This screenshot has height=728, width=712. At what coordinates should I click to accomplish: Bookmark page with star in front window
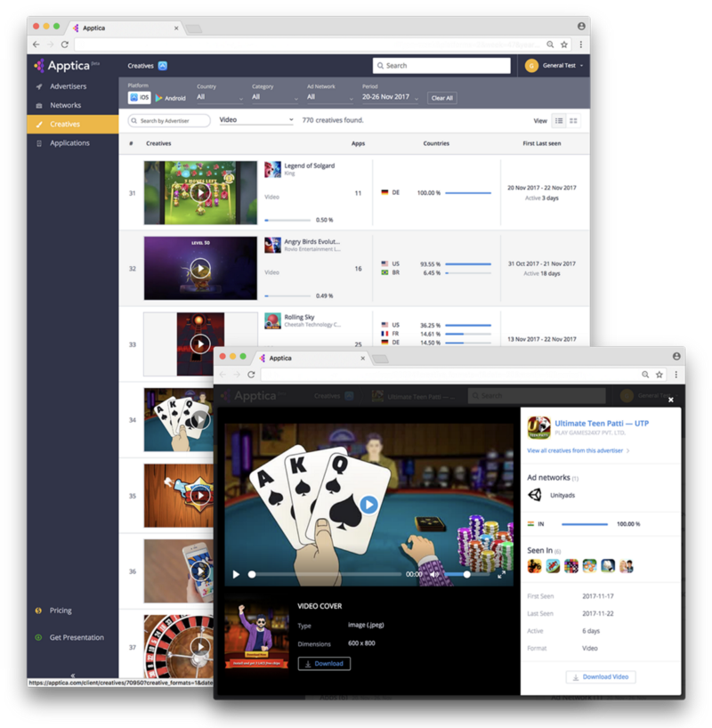(x=659, y=375)
